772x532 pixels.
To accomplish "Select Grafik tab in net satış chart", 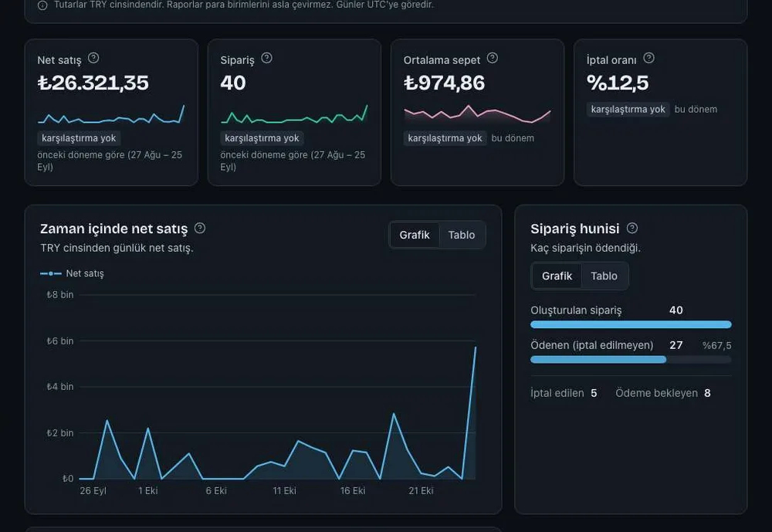I will 415,235.
